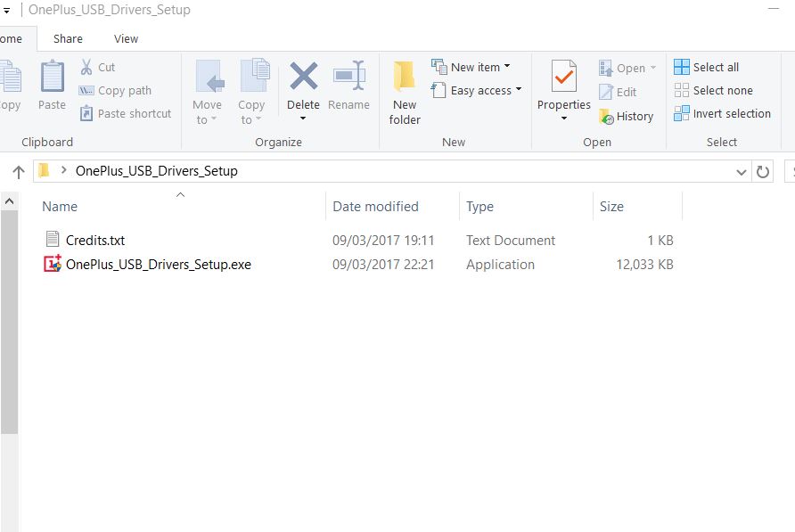Screen dimensions: 795x532
Task: Click the OnePlus_USB_Drivers_Setup breadcrumb segment
Action: 157,171
